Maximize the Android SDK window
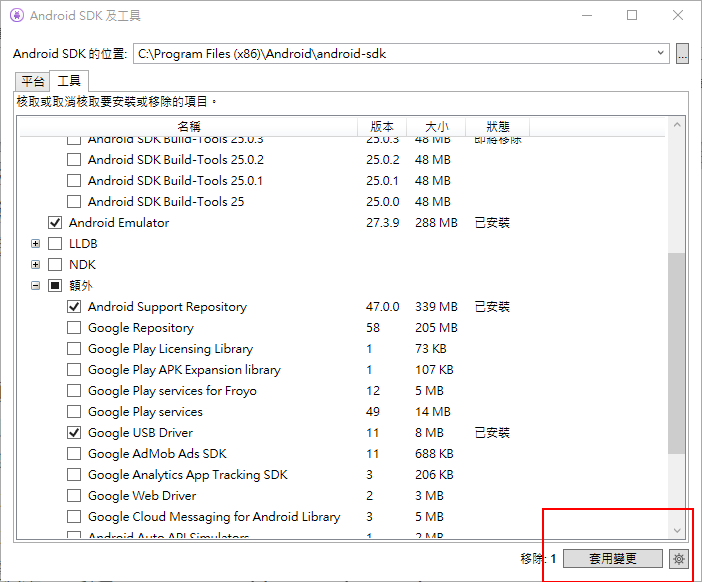702x582 pixels. (632, 15)
